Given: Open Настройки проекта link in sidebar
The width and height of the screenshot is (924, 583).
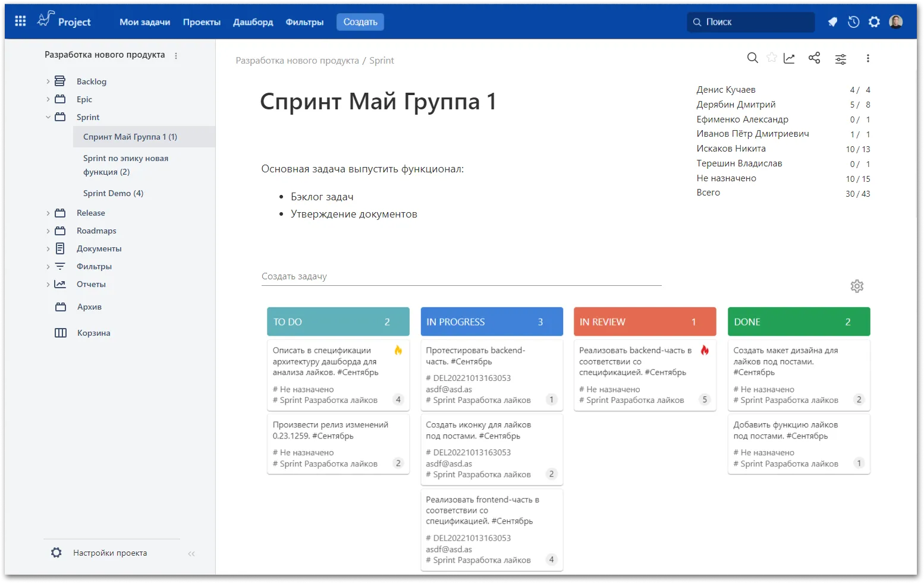Looking at the screenshot, I should pyautogui.click(x=110, y=553).
